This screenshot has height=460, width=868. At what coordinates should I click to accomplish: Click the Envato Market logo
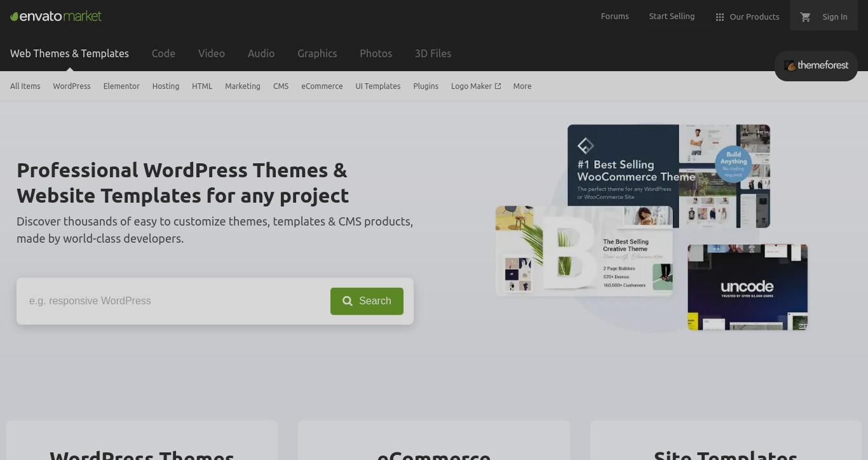coord(56,16)
